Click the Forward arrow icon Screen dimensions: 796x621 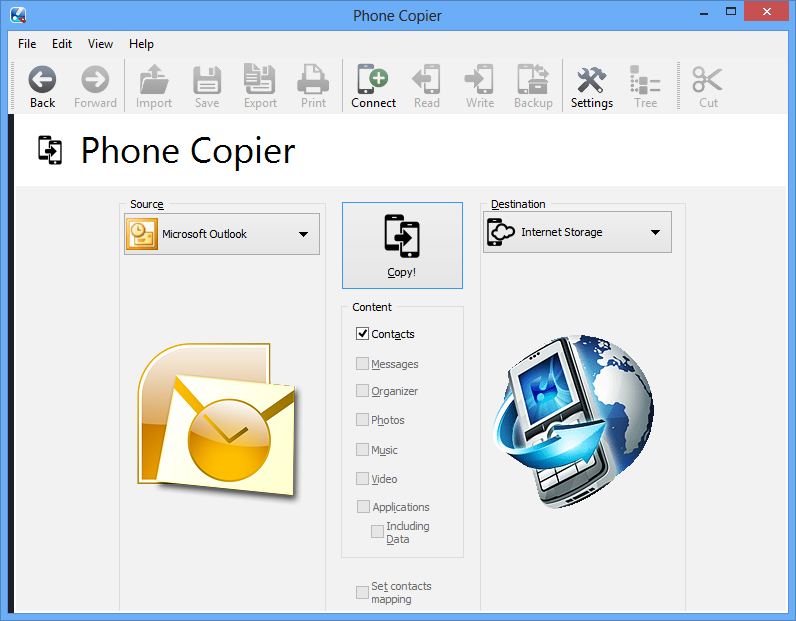(95, 79)
